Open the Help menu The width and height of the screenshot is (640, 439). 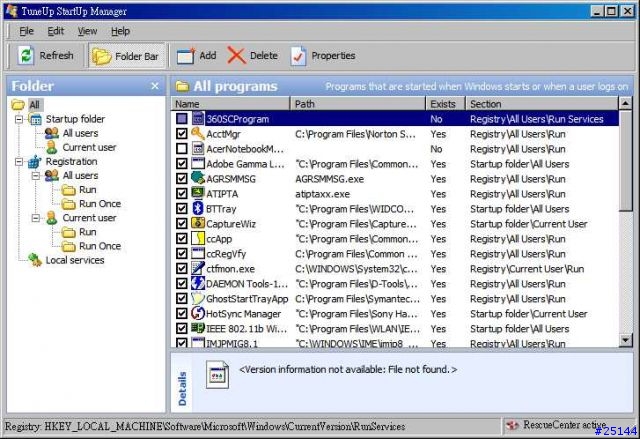tap(120, 31)
